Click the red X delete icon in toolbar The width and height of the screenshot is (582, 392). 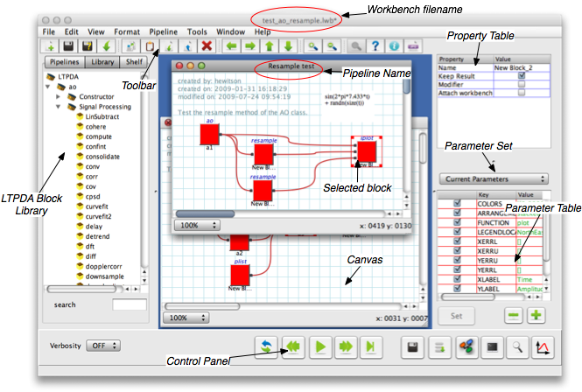tap(207, 46)
